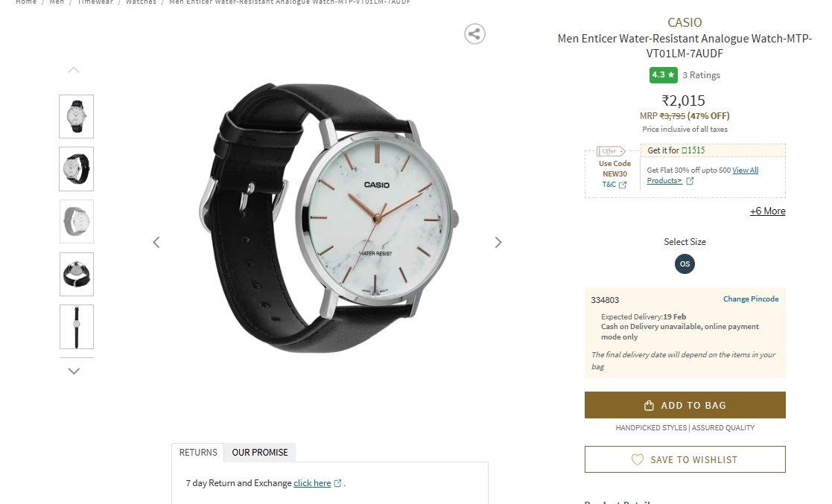Click the bag icon in Add to Bag button
Screen dimensions: 832x504
[x=649, y=405]
